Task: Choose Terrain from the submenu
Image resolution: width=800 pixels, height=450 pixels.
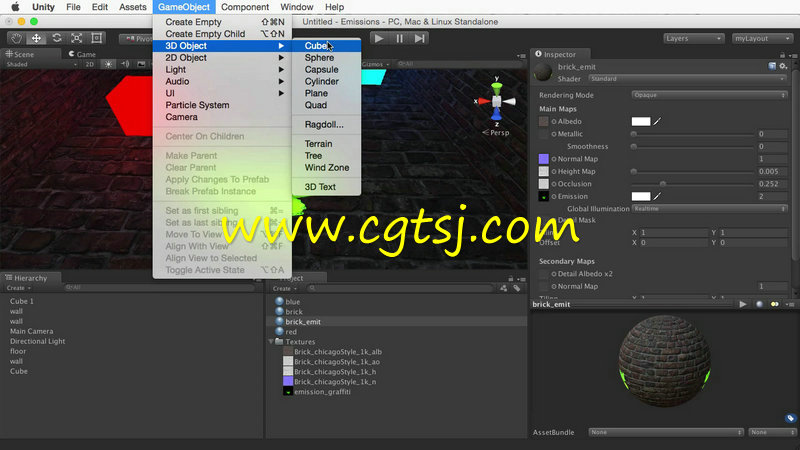Action: (327, 144)
